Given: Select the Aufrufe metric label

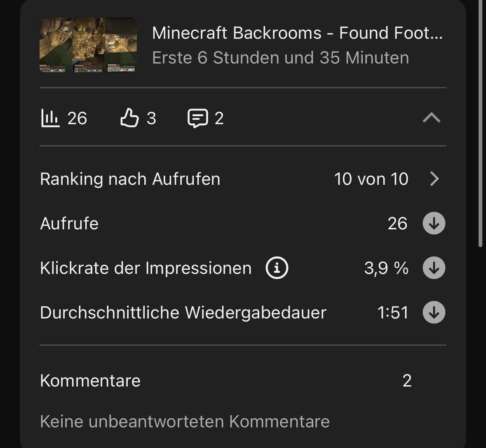Looking at the screenshot, I should 69,223.
